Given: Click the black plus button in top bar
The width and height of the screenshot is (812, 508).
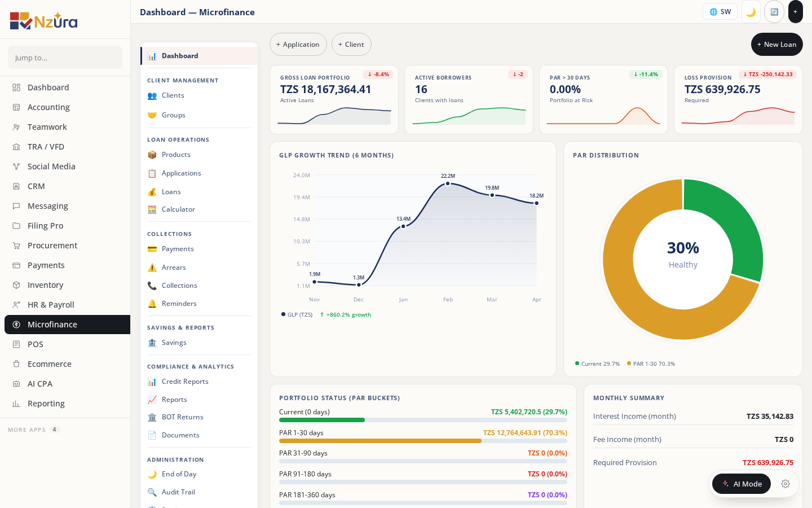Looking at the screenshot, I should point(795,12).
